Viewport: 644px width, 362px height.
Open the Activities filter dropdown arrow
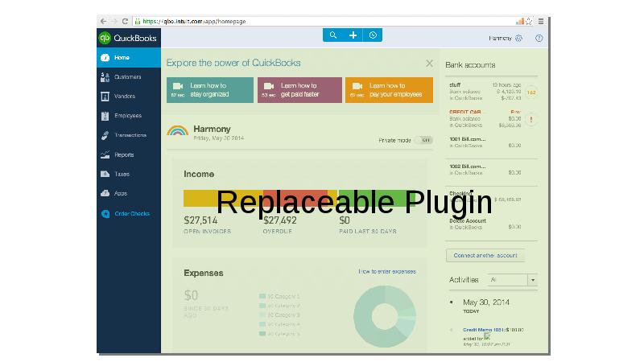532,280
